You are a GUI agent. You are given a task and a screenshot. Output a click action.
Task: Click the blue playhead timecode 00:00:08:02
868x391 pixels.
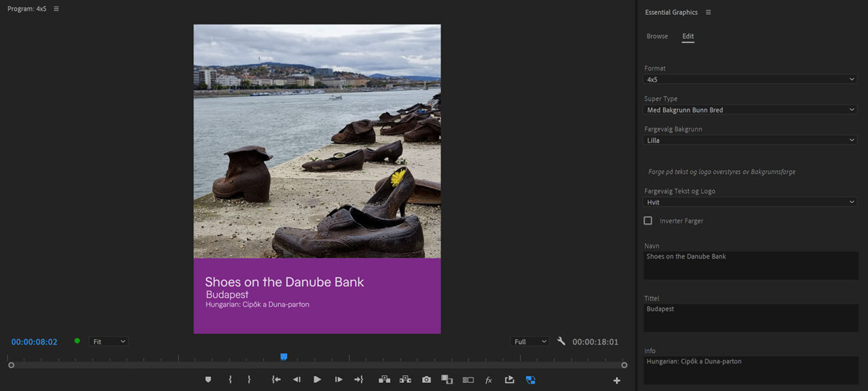coord(34,342)
